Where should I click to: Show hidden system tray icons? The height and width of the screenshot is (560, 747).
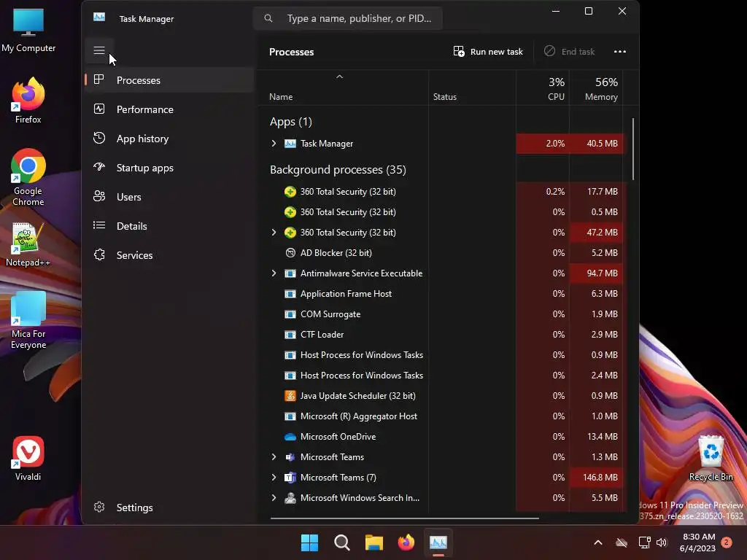[598, 542]
